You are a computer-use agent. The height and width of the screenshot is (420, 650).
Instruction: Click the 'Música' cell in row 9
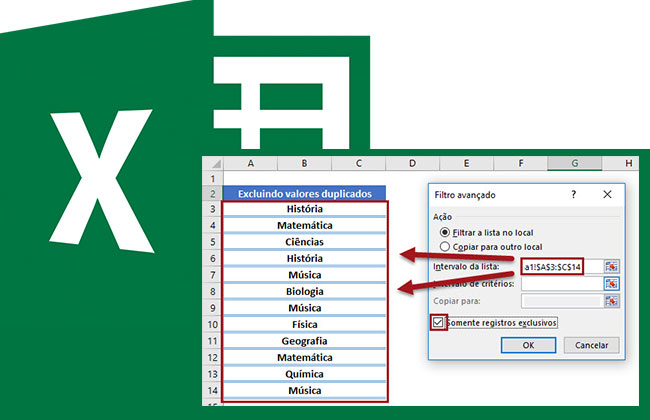coord(305,308)
